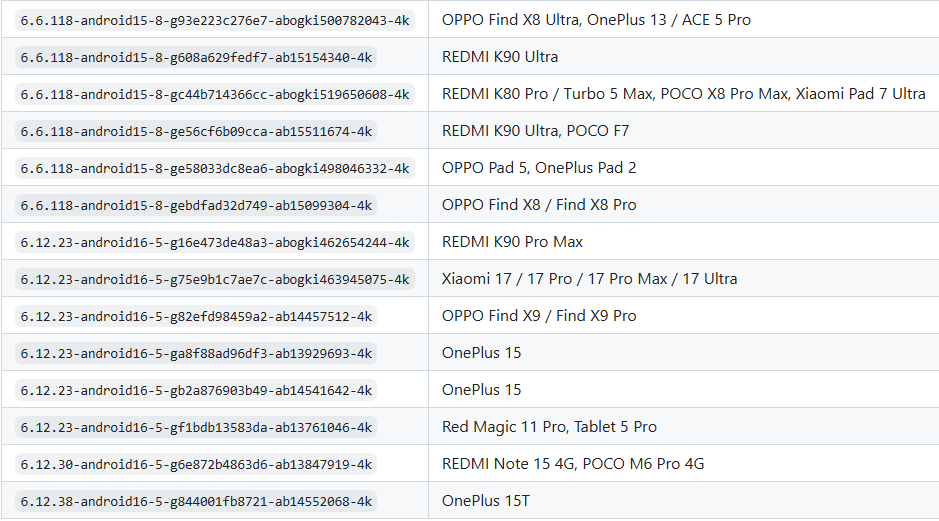
Task: Select kernel 6.12.23-android16-5-gb2a876903b49-ab14541642-4k
Action: tap(196, 391)
